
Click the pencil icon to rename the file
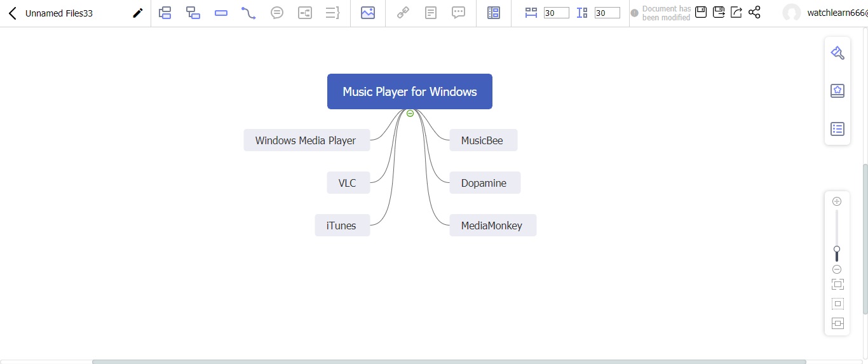137,13
